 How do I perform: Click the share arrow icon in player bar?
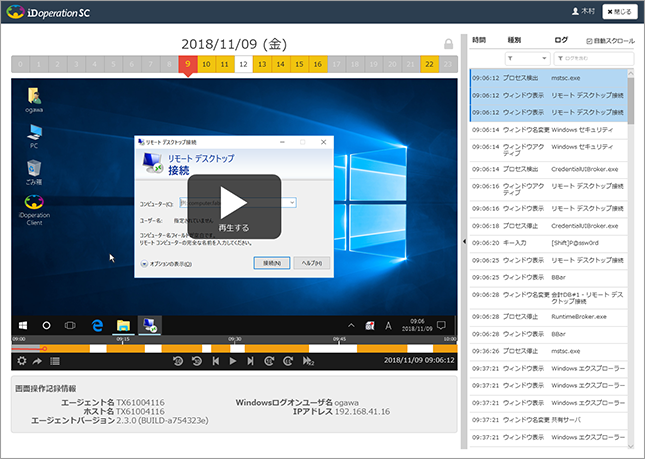[37, 361]
